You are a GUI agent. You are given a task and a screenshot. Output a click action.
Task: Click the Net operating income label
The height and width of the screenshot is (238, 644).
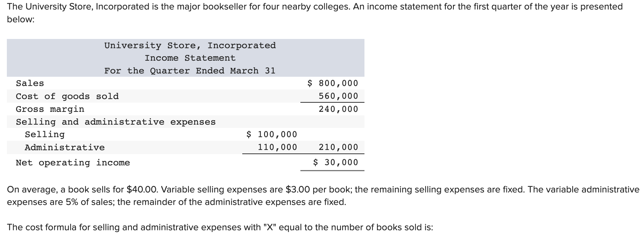click(73, 163)
